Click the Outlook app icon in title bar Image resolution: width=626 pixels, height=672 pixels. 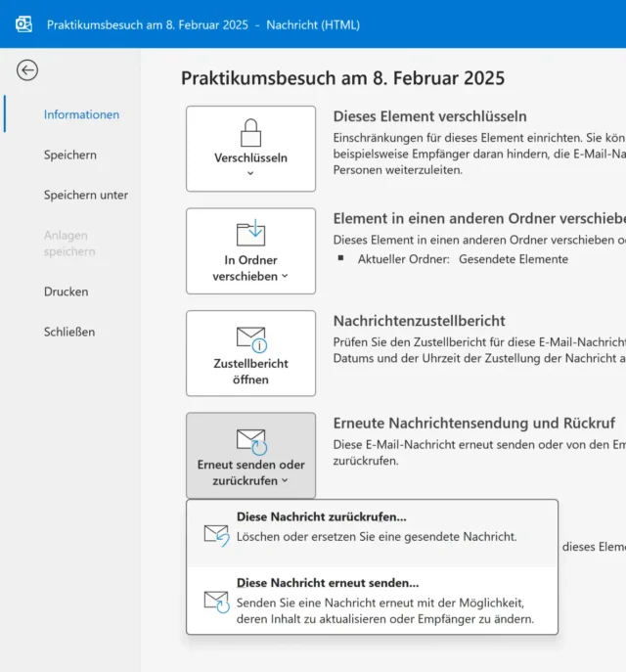point(23,23)
